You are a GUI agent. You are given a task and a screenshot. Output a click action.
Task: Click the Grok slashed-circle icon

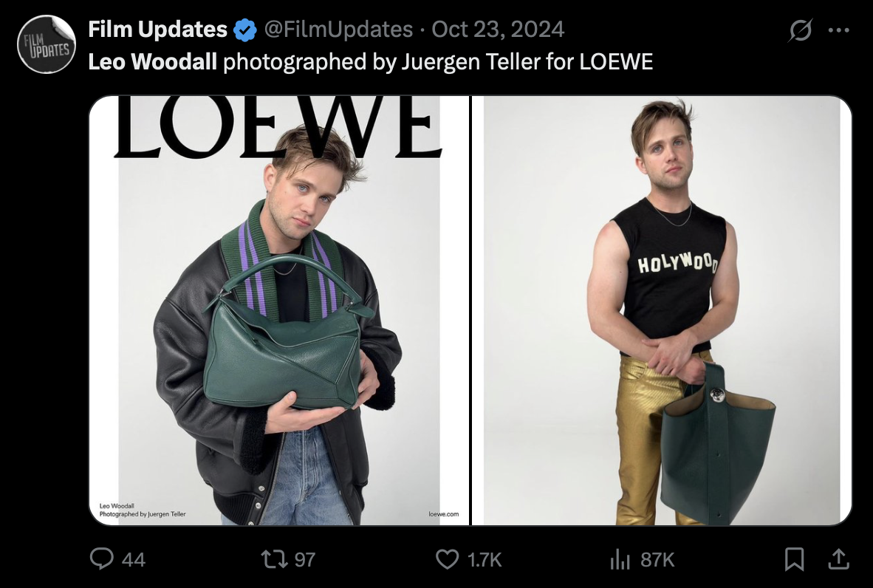801,30
